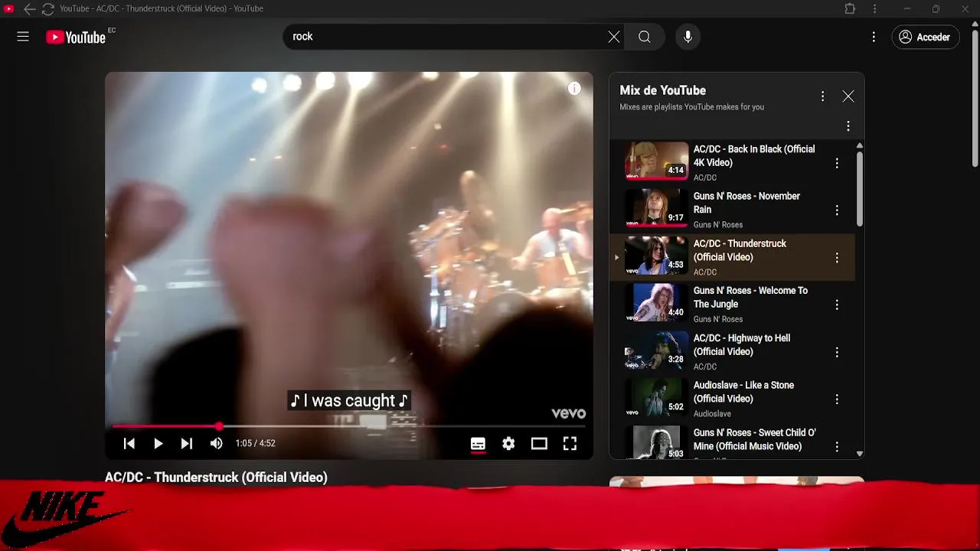
Task: Click now-playing triangle beside Thunderstruck item
Action: pos(617,258)
